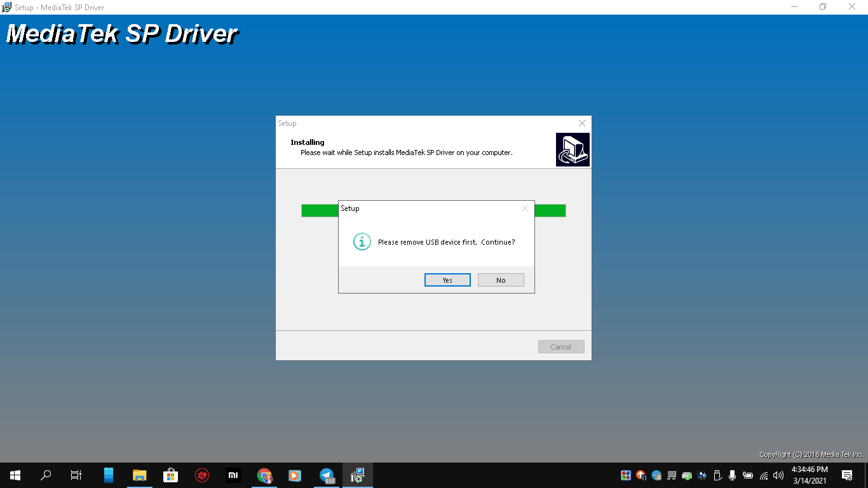Minimize the MediaTek SP Driver setup window
The image size is (868, 488).
pyautogui.click(x=794, y=7)
